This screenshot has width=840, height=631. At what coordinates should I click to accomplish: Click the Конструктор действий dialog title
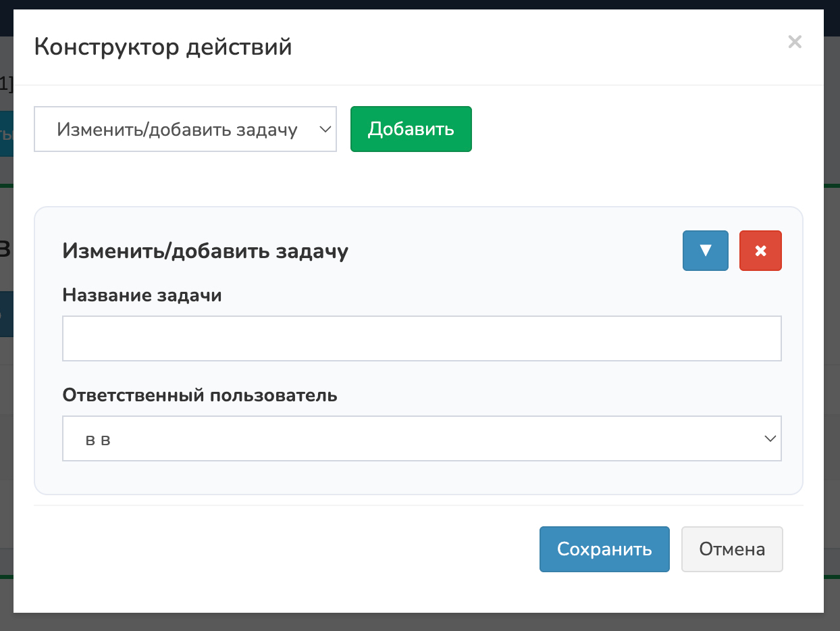pos(163,47)
